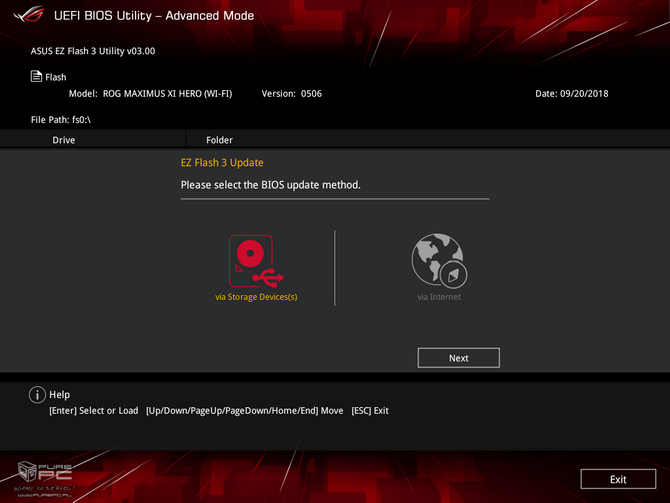Click the '[ESC] Exit' hint
670x503 pixels.
[370, 411]
